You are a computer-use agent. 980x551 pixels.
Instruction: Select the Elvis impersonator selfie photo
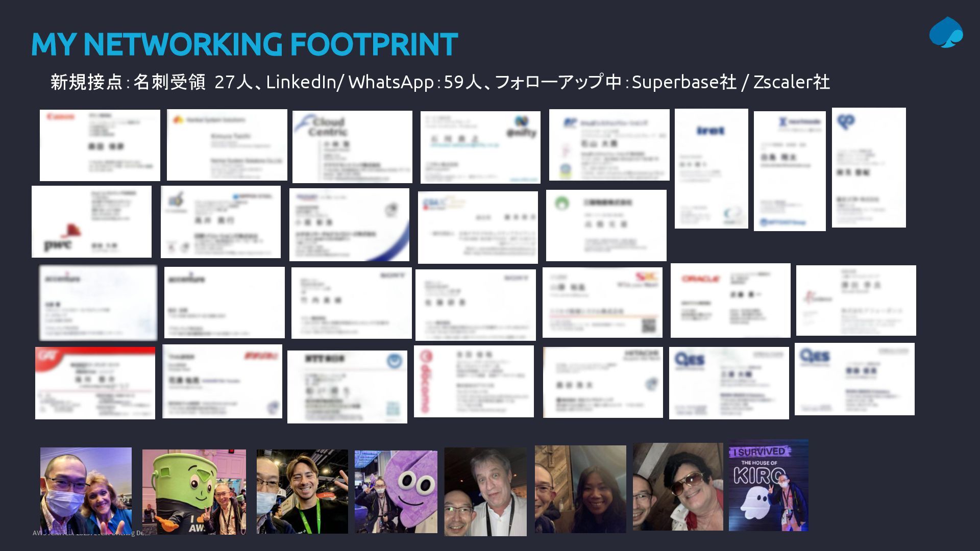pos(677,487)
